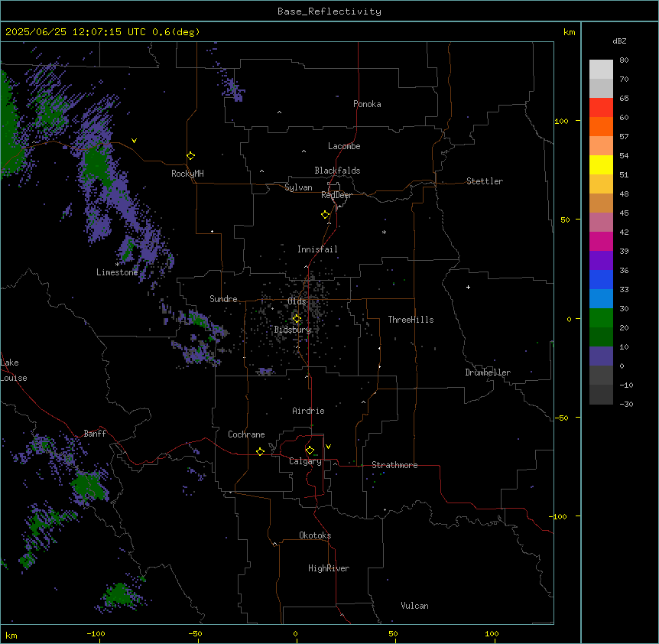Click the Strathmore label
The width and height of the screenshot is (659, 644).
[x=394, y=465]
